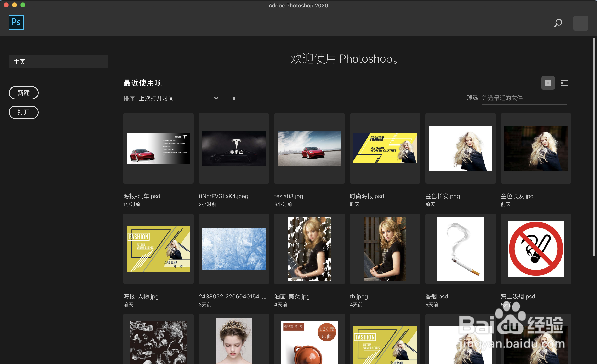Open the 海报-汽车.psd thumbnail
The image size is (597, 364).
point(158,148)
